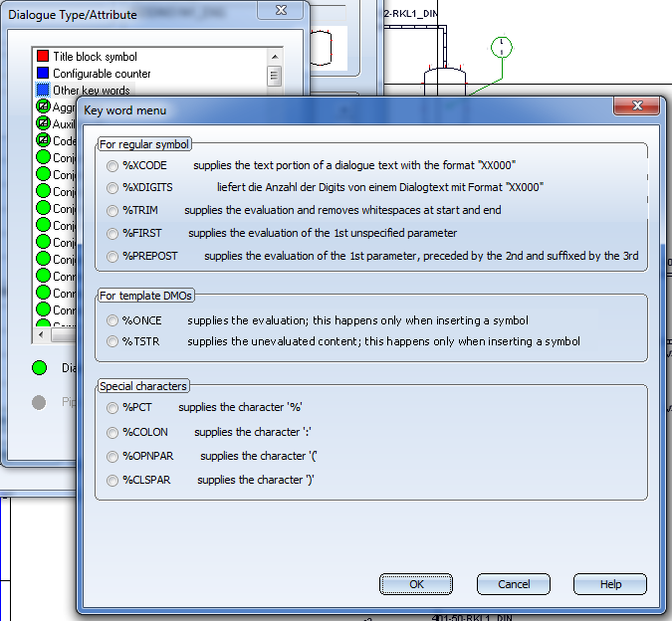
Task: Click the green Dia circle below list
Action: click(x=40, y=368)
